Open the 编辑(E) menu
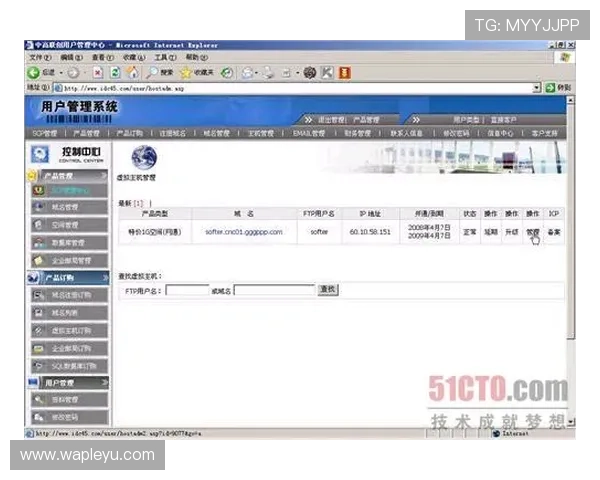 (71, 57)
